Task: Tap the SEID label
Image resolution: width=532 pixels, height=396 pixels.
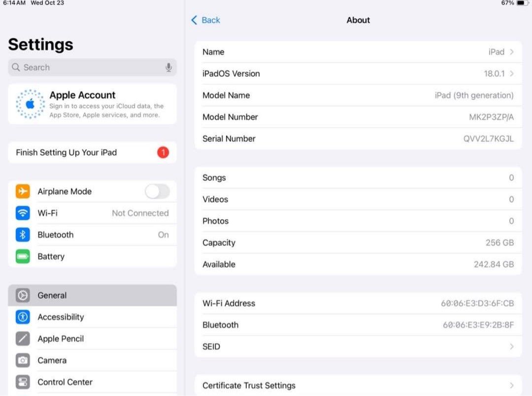Action: (x=211, y=346)
